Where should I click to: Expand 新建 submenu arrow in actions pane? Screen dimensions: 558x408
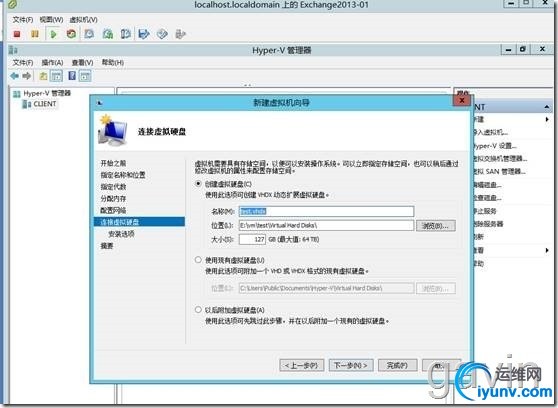(x=547, y=119)
